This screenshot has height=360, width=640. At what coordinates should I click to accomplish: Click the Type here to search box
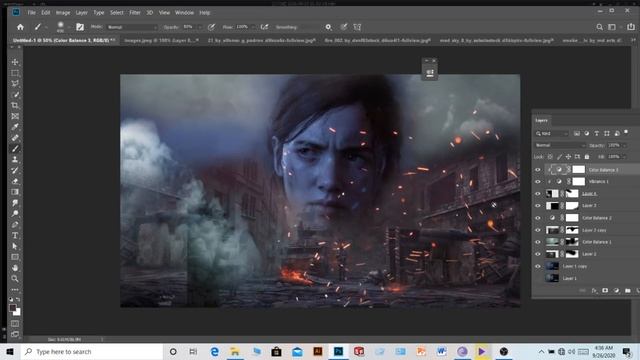[92, 351]
